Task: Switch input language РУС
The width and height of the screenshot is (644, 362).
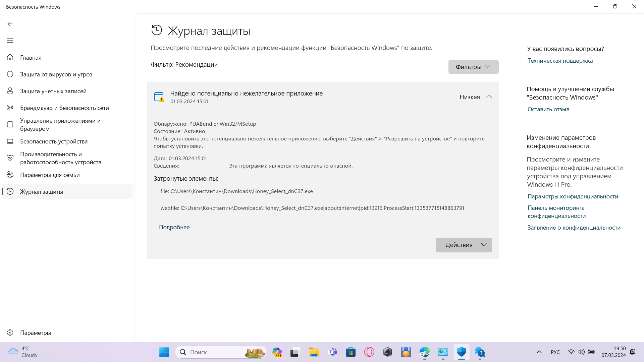Action: [555, 352]
